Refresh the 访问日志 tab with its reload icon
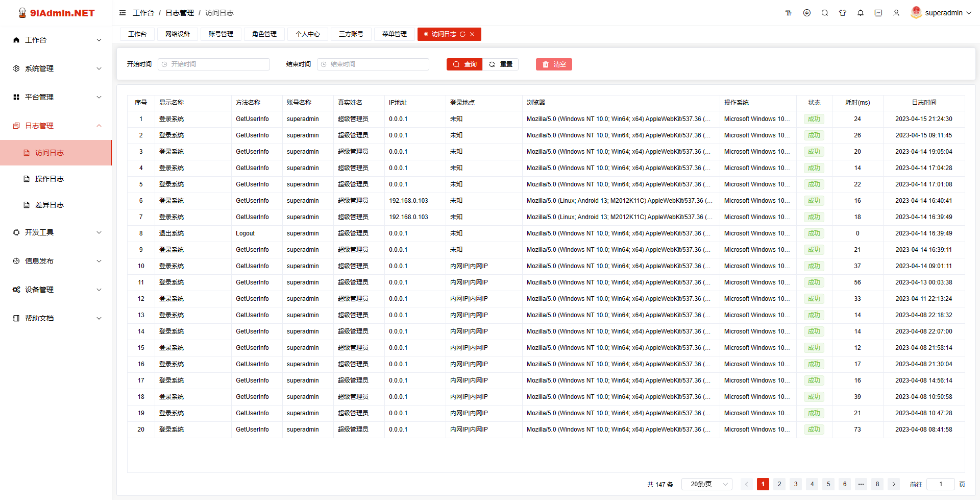Image resolution: width=980 pixels, height=500 pixels. tap(462, 34)
